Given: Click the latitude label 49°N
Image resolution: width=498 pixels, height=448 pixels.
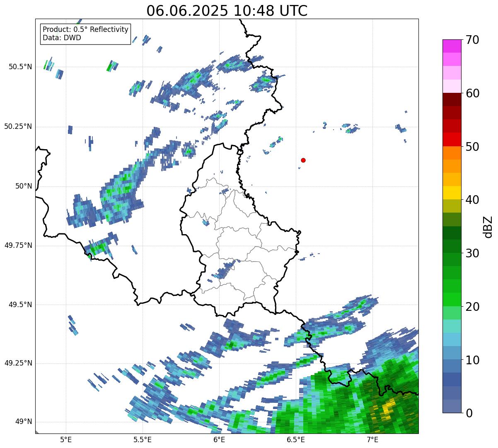Looking at the screenshot, I should click(24, 421).
